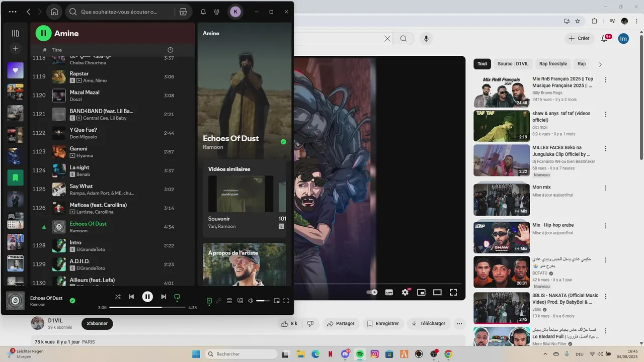Image resolution: width=644 pixels, height=362 pixels.
Task: Click Partager under the video
Action: pos(341,324)
